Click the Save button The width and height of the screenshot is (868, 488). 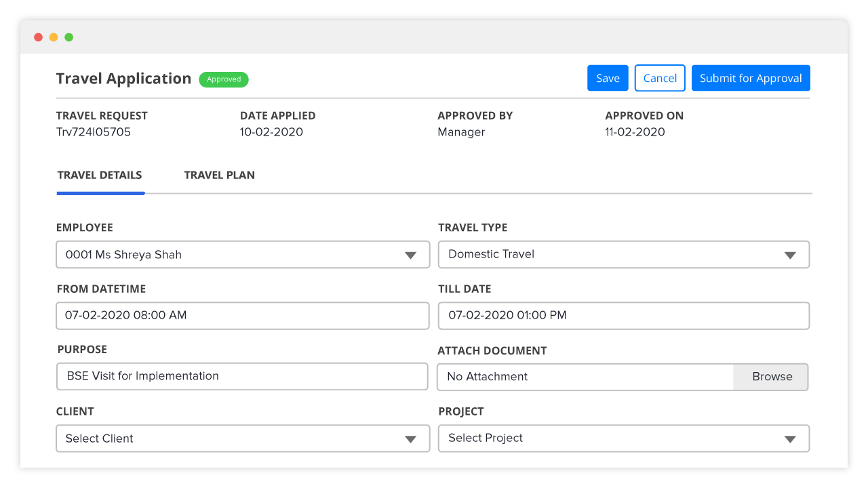pyautogui.click(x=608, y=78)
